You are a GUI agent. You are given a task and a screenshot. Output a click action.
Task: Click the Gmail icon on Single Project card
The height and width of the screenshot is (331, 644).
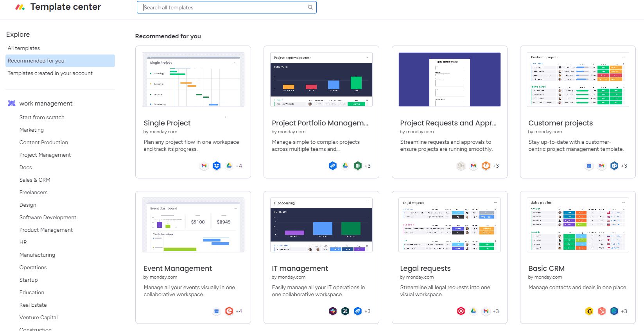point(204,166)
